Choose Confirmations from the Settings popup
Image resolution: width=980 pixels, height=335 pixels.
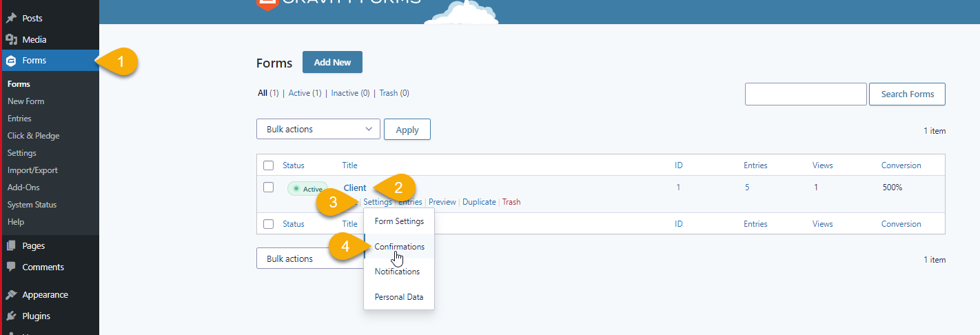click(x=399, y=246)
